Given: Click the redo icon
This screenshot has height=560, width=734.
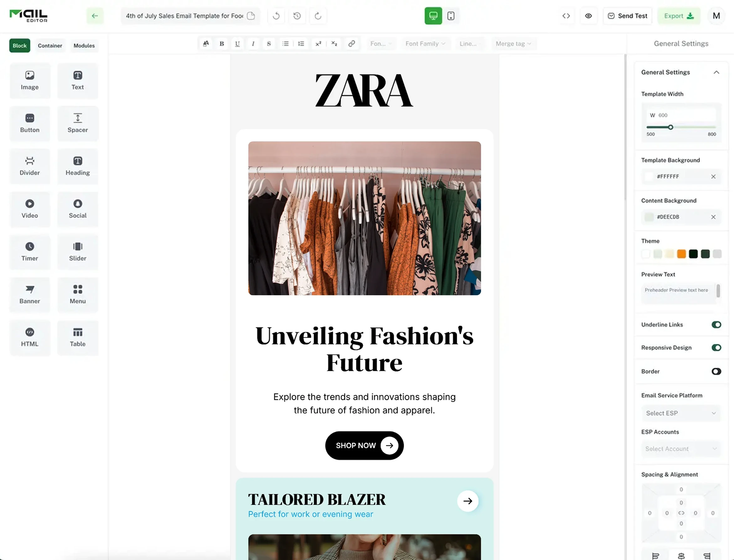Looking at the screenshot, I should pos(318,16).
